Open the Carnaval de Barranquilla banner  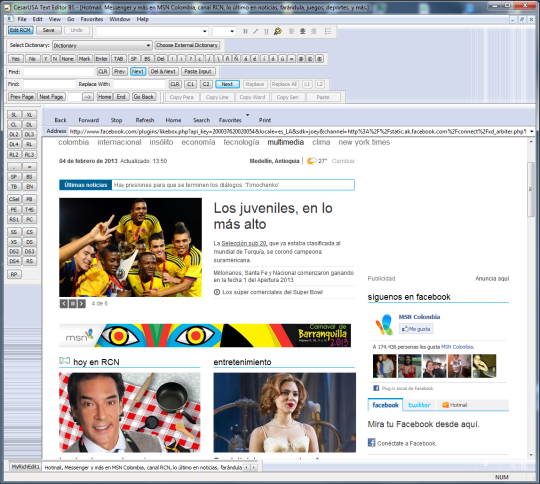click(205, 335)
